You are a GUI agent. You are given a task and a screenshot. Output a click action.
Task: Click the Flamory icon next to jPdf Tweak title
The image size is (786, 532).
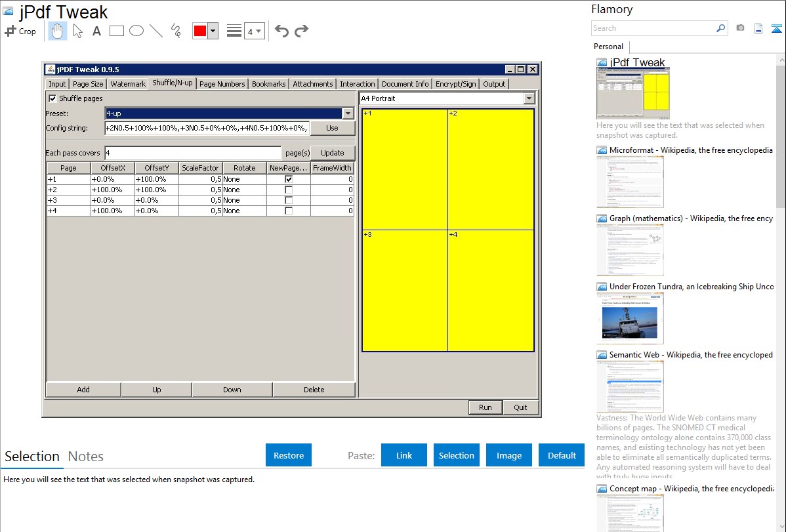(x=8, y=12)
